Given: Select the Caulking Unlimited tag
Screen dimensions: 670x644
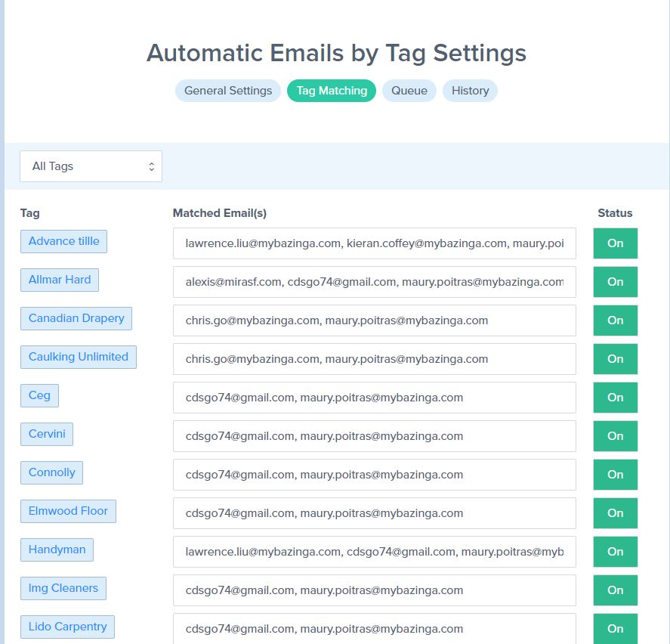Looking at the screenshot, I should point(79,357).
